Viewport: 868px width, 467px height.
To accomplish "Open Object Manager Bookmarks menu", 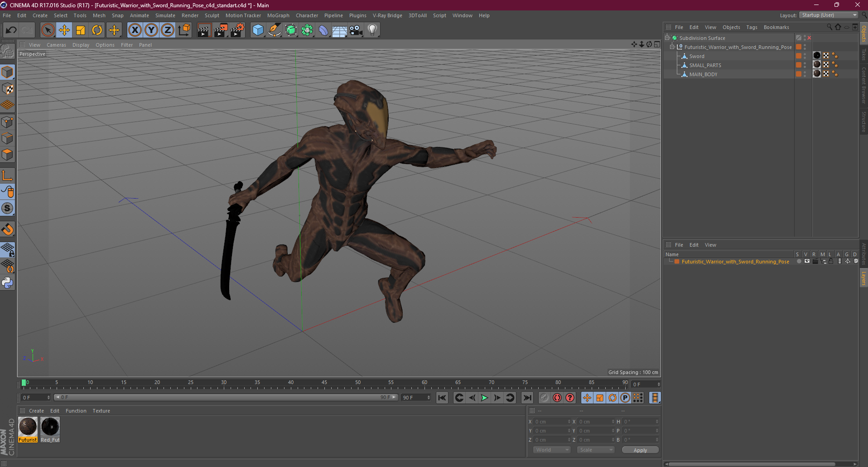I will [776, 27].
